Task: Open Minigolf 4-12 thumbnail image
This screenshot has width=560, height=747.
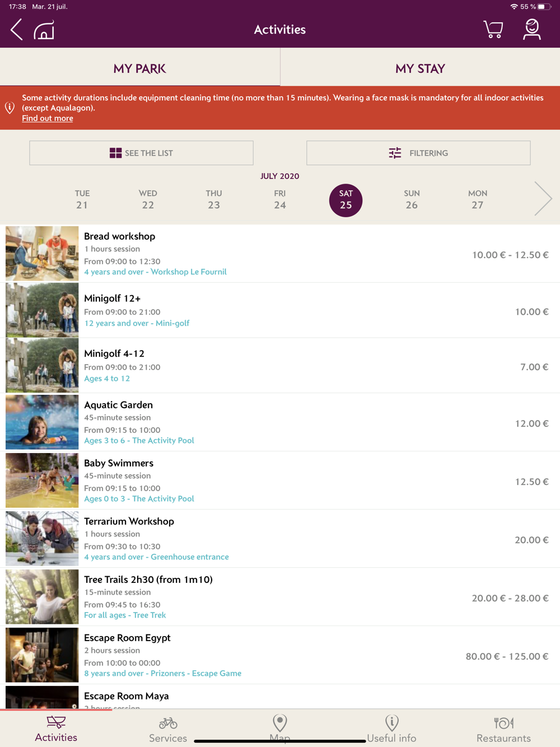Action: [42, 365]
